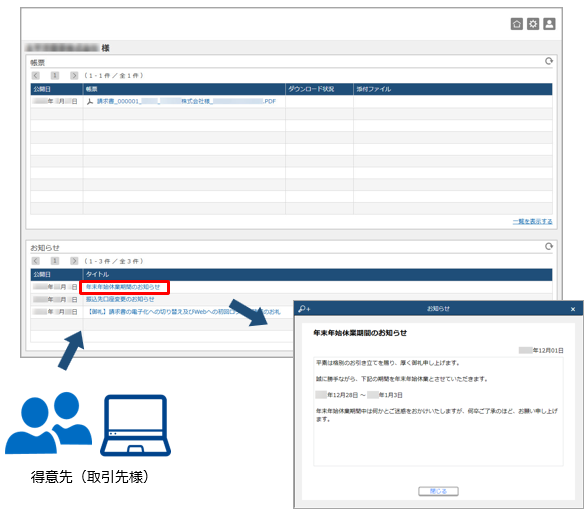Click the zoom magnifier icon in popup
Screen dimensions: 586x510
coord(303,309)
